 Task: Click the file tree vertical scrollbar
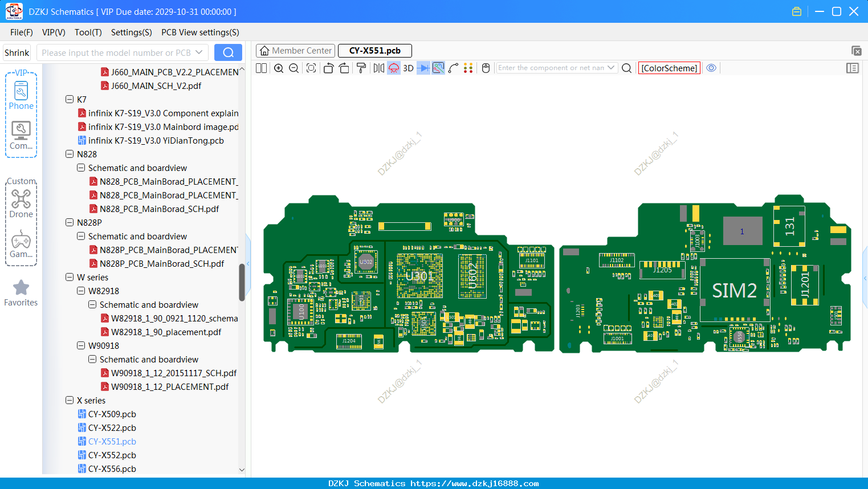[242, 282]
